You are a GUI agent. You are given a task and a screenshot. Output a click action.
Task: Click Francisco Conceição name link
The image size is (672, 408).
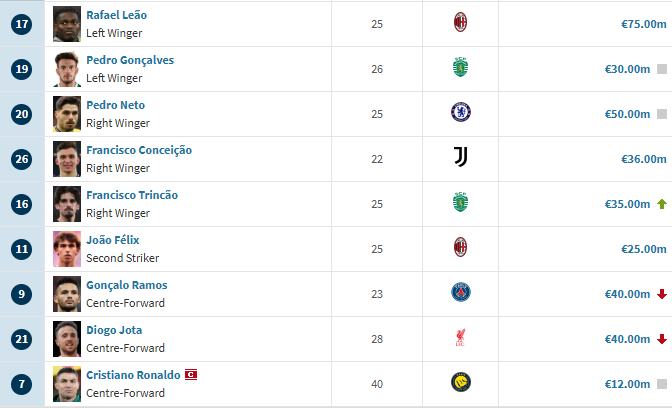(139, 150)
